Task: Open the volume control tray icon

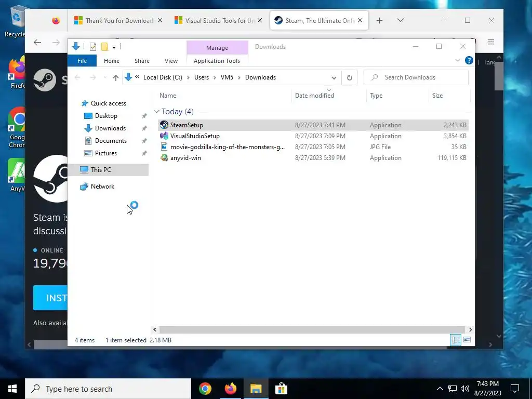Action: [x=465, y=389]
